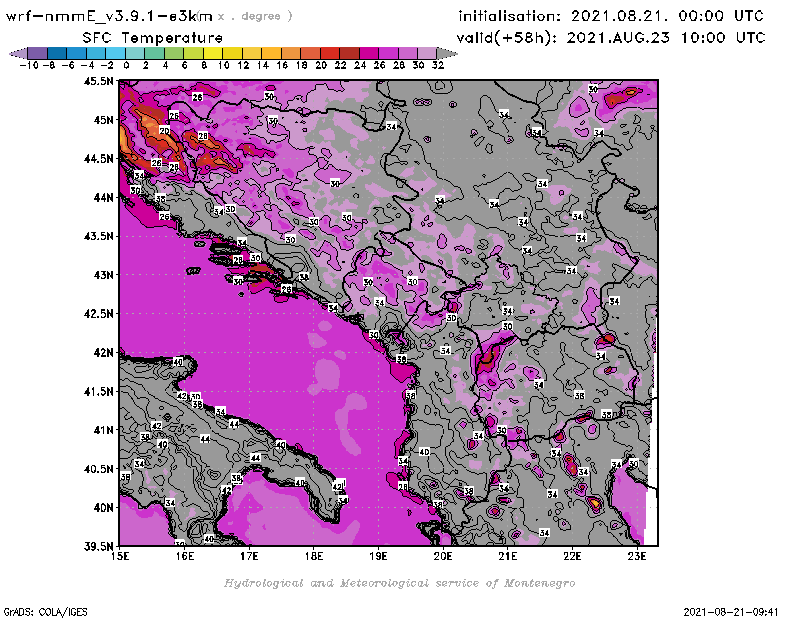
Task: Click the initialisation date text
Action: coord(611,16)
